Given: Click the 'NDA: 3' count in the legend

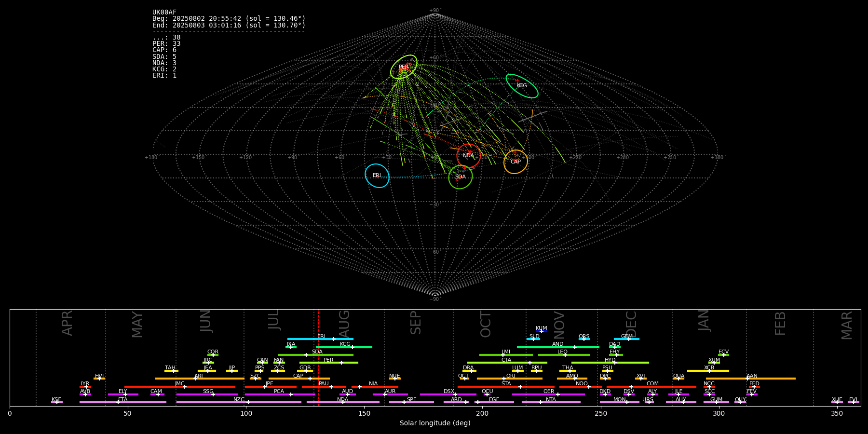Looking at the screenshot, I should tap(164, 63).
